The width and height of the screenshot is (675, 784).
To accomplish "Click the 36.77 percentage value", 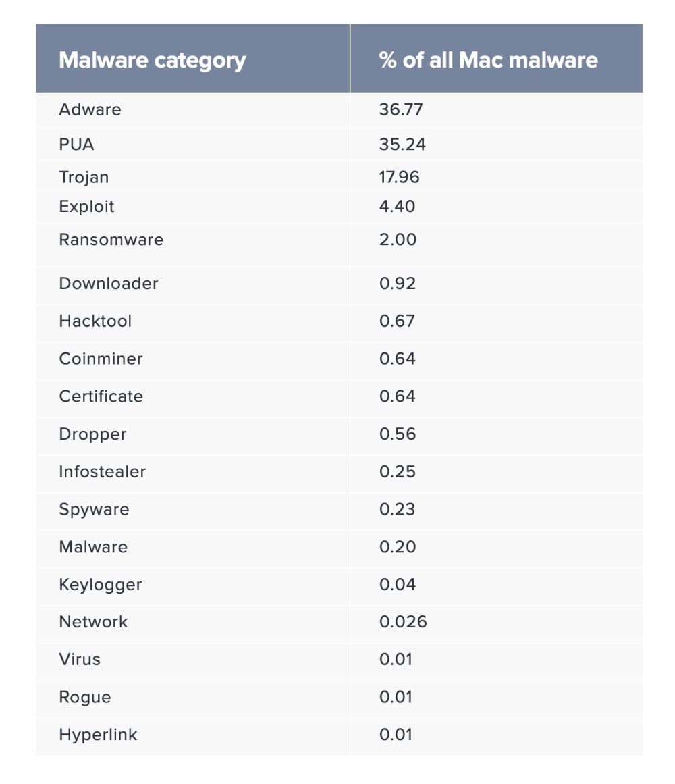I will (401, 109).
